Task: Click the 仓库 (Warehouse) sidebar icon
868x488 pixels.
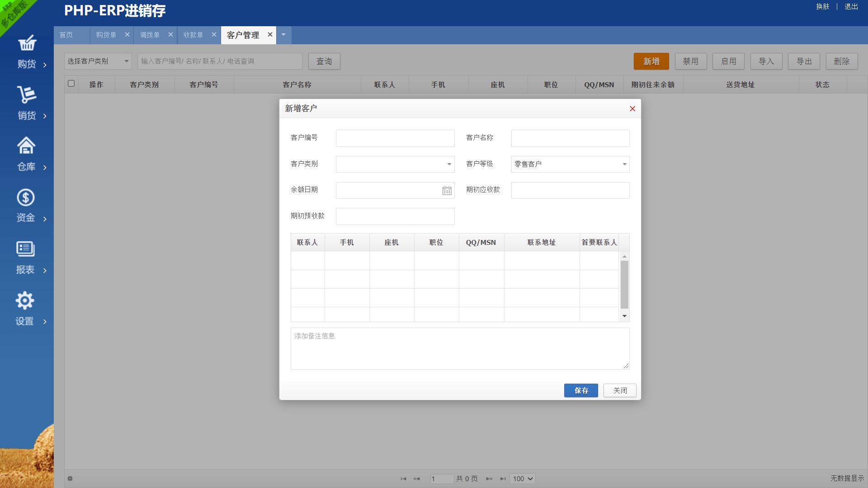Action: pyautogui.click(x=26, y=145)
